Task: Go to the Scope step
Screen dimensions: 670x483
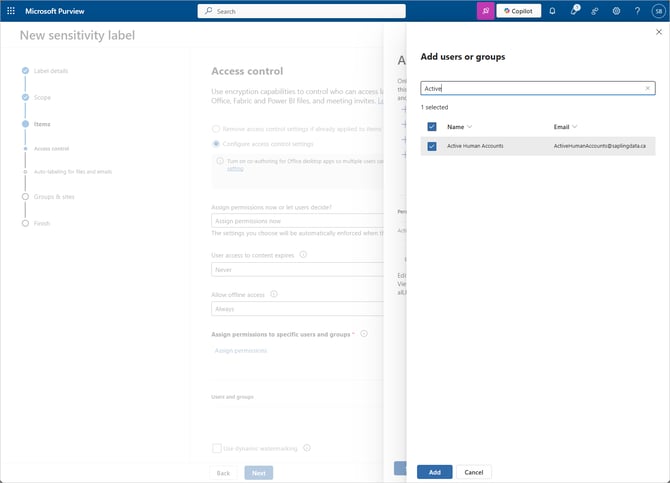Action: pos(42,97)
